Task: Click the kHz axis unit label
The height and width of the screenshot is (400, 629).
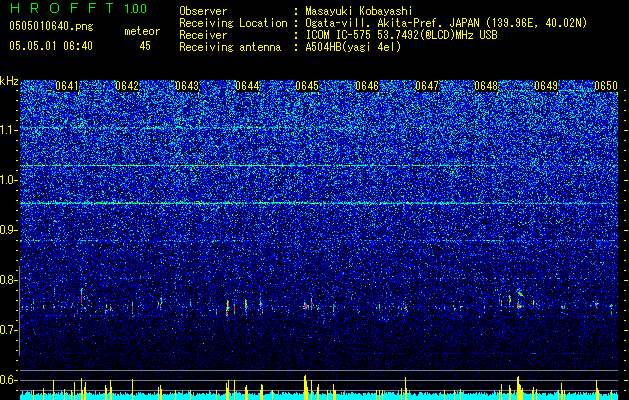Action: pos(9,81)
